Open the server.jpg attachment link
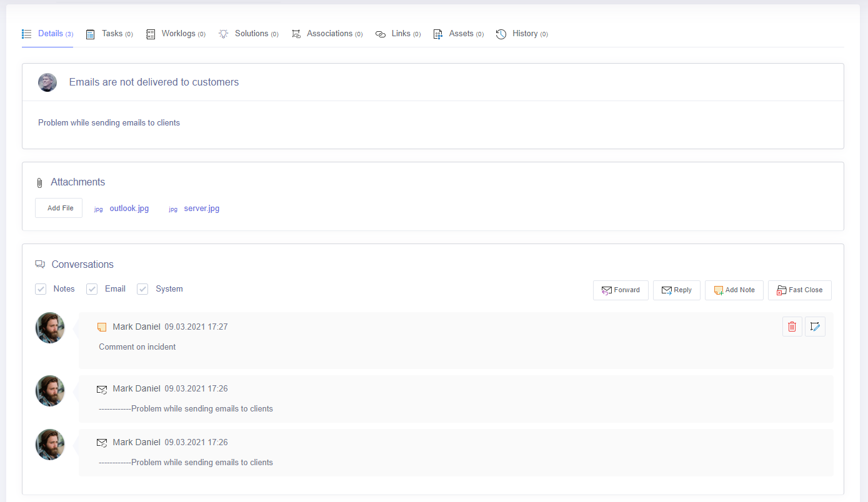 click(x=201, y=209)
